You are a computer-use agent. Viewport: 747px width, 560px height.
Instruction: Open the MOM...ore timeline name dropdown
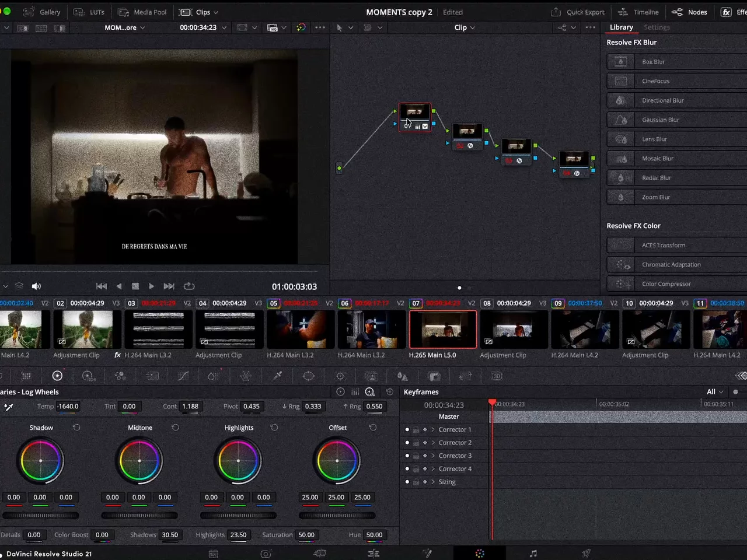tap(125, 27)
